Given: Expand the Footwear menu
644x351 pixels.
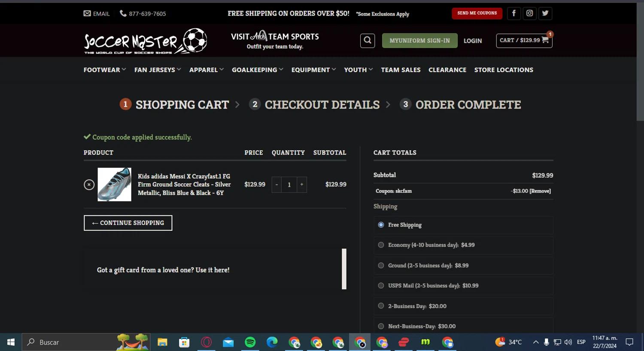Looking at the screenshot, I should point(105,70).
